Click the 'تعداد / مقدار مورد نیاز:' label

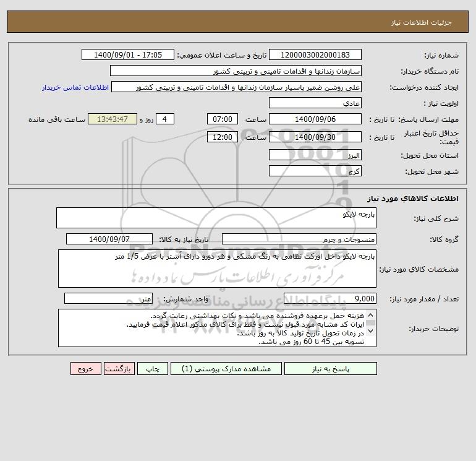click(x=424, y=299)
